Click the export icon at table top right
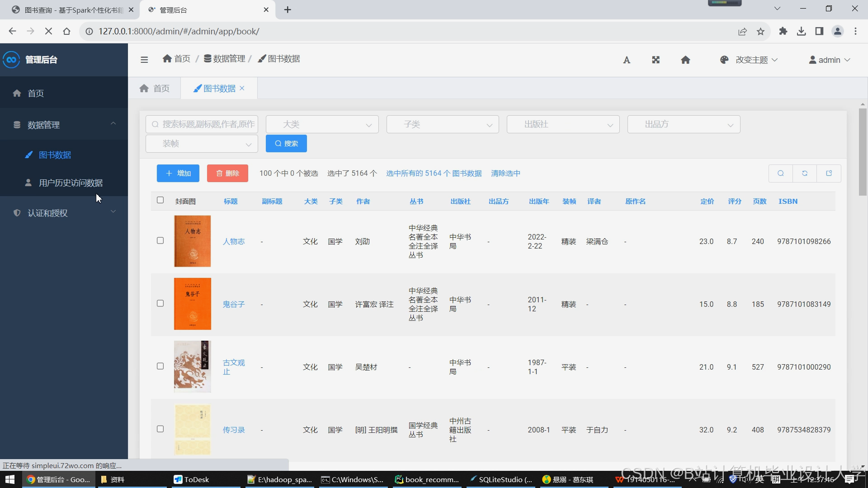 (829, 173)
